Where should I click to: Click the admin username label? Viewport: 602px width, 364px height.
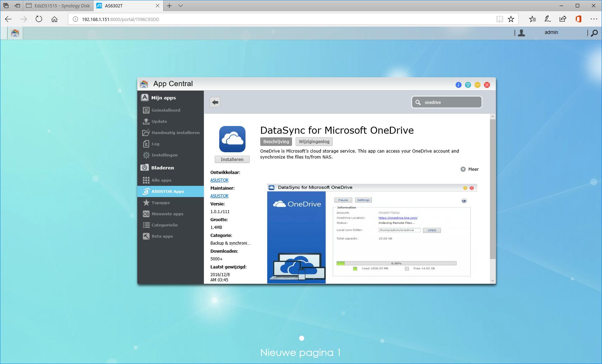(551, 32)
